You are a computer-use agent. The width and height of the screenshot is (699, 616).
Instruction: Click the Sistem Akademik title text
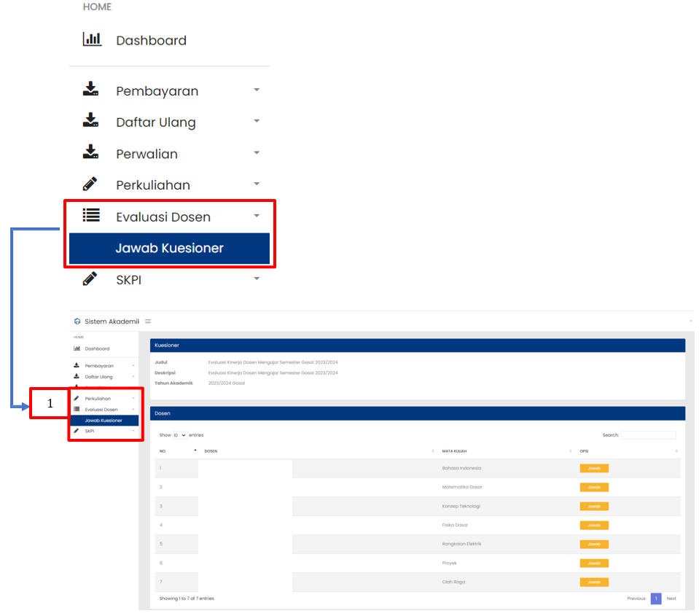point(112,321)
